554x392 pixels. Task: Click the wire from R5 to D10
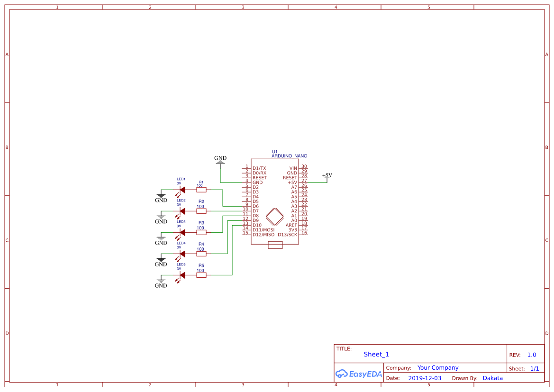point(232,250)
